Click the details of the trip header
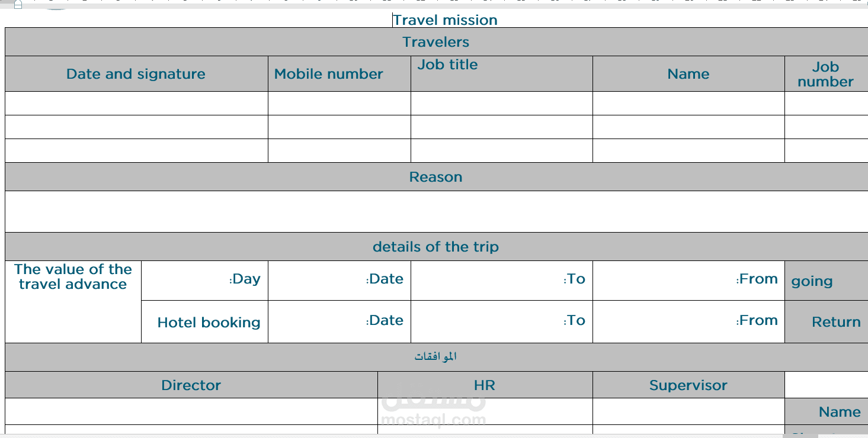The width and height of the screenshot is (868, 438). tap(436, 247)
